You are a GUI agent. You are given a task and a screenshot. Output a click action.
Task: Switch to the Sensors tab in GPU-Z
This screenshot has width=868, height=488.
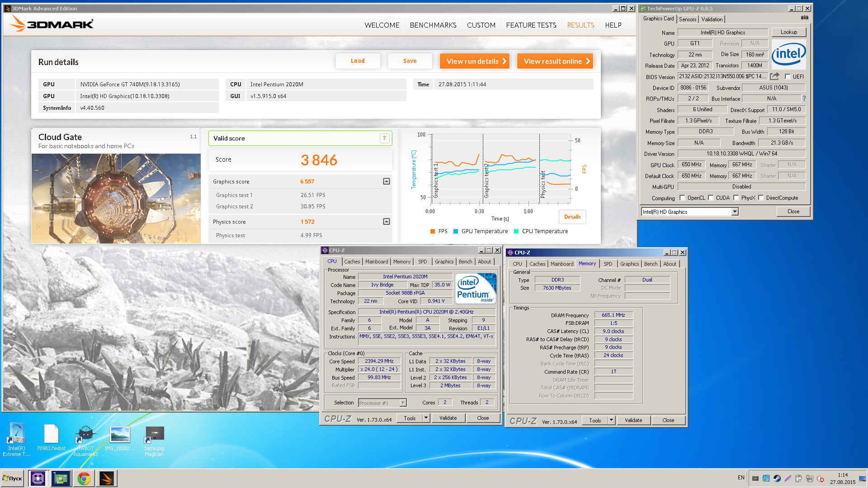click(x=688, y=19)
